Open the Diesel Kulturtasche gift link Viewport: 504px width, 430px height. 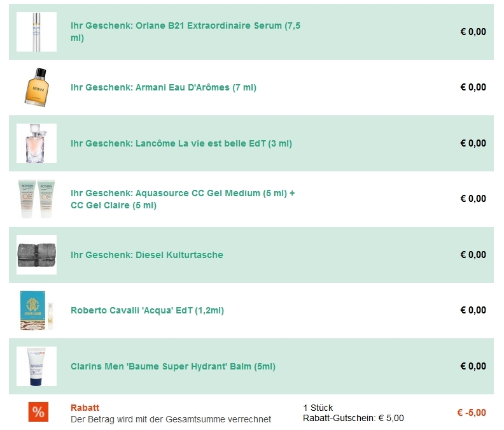click(147, 255)
